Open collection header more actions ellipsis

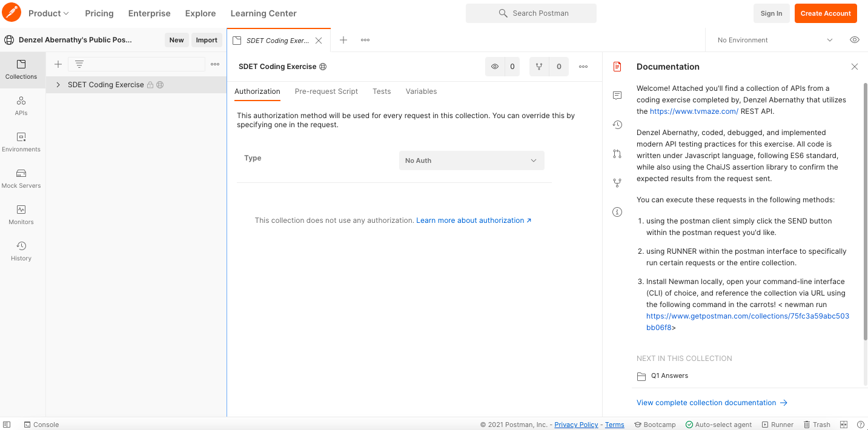(583, 67)
